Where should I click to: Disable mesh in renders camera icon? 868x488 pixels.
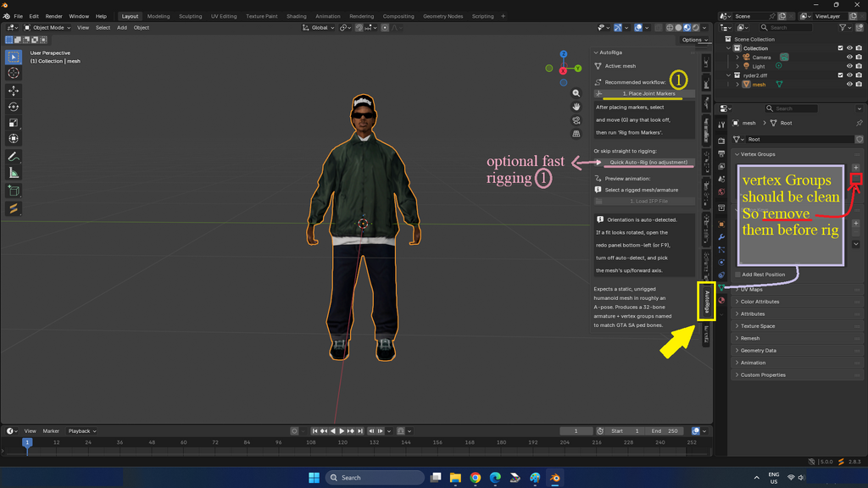point(859,84)
